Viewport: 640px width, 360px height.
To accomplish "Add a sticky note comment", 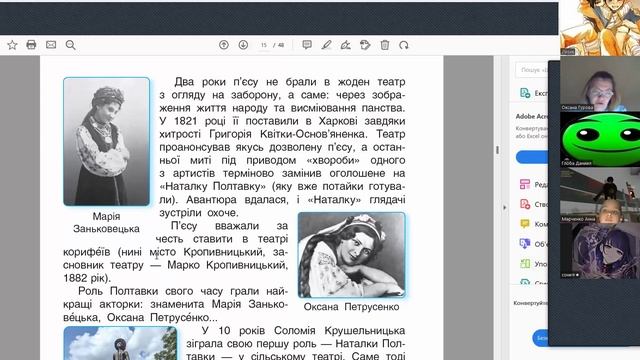I will [307, 45].
